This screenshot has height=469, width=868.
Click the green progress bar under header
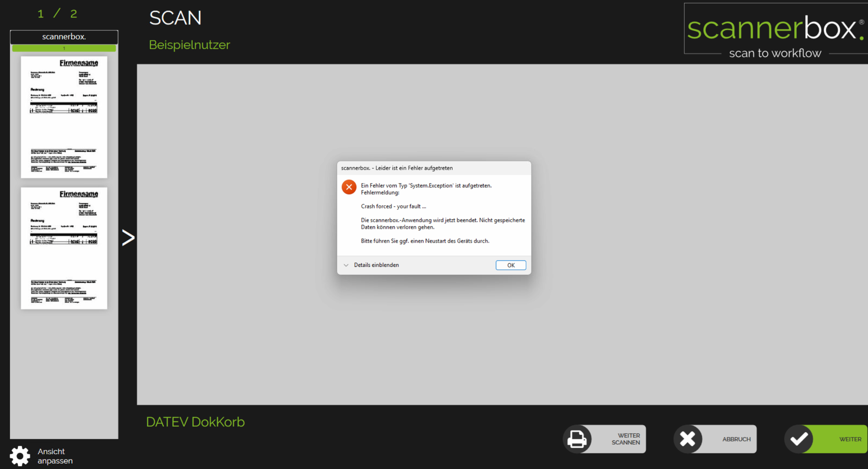pyautogui.click(x=64, y=48)
